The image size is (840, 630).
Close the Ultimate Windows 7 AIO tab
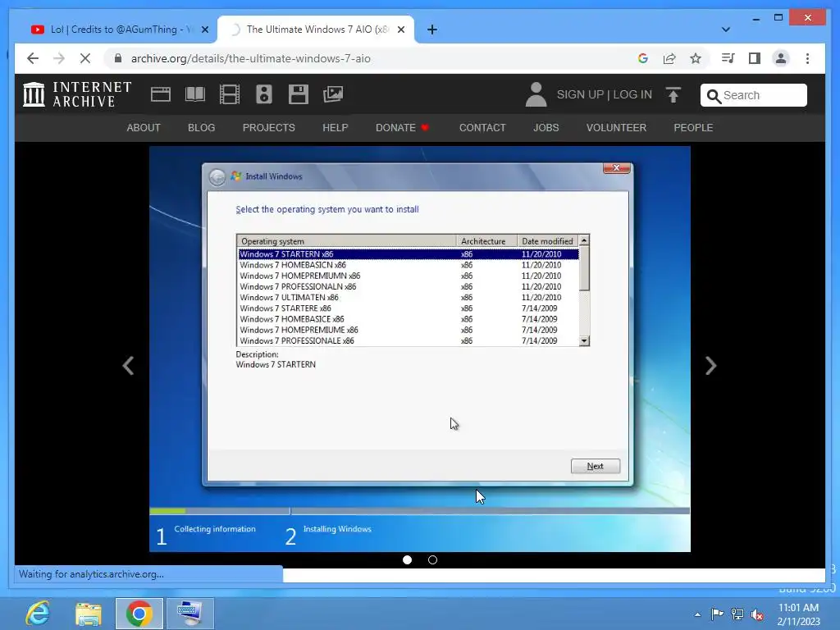click(400, 30)
